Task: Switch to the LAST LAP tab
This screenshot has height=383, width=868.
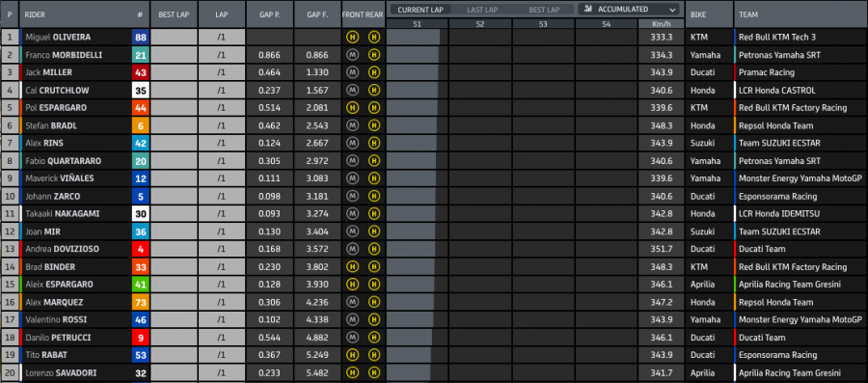Action: [x=482, y=10]
